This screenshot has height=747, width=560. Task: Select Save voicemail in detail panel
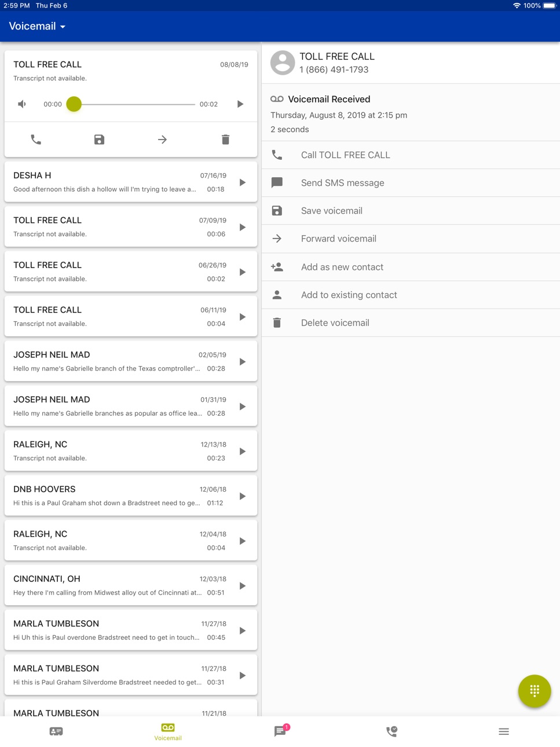tap(411, 211)
